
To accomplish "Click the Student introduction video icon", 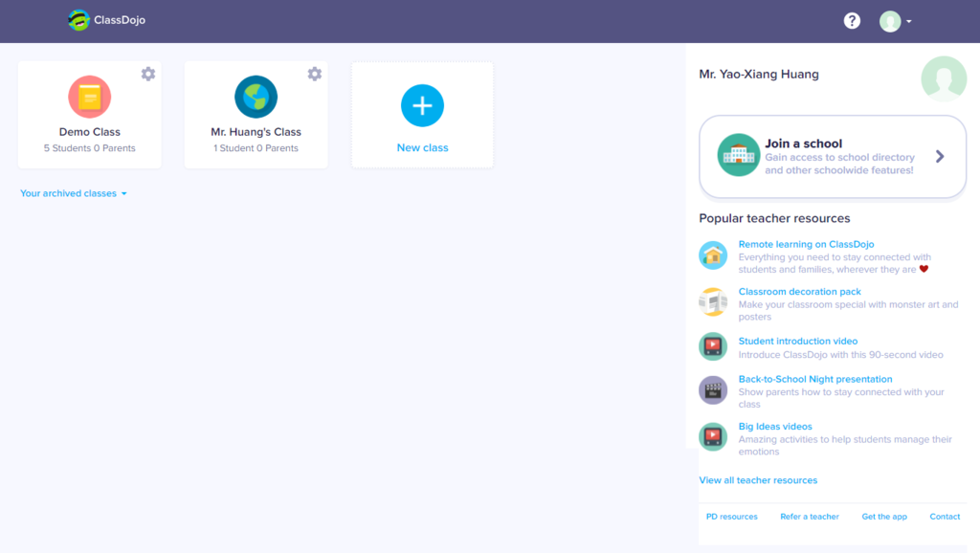I will (713, 346).
